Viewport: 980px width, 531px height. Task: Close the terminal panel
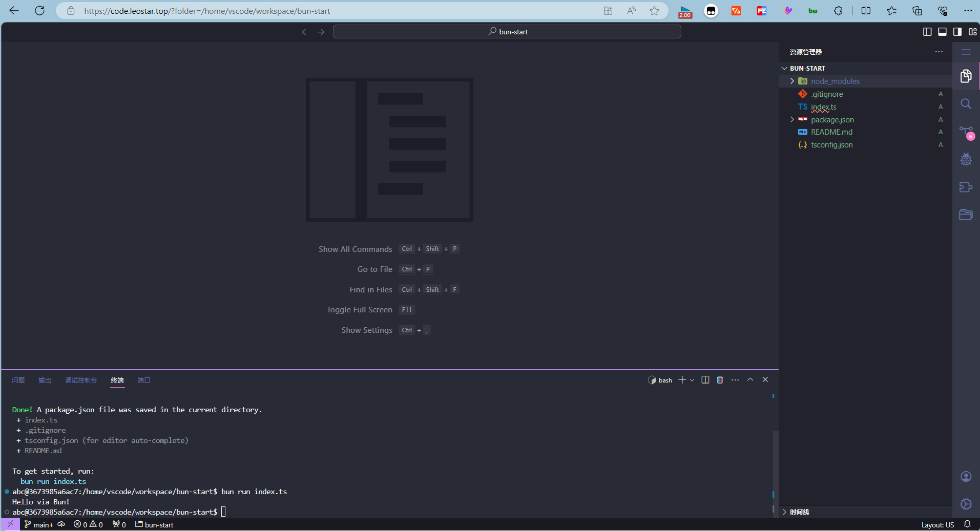pos(765,379)
